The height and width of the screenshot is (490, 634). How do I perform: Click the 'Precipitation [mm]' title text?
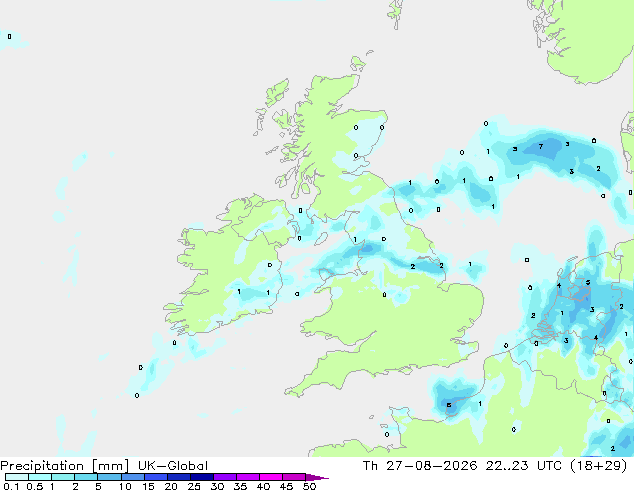pos(65,466)
